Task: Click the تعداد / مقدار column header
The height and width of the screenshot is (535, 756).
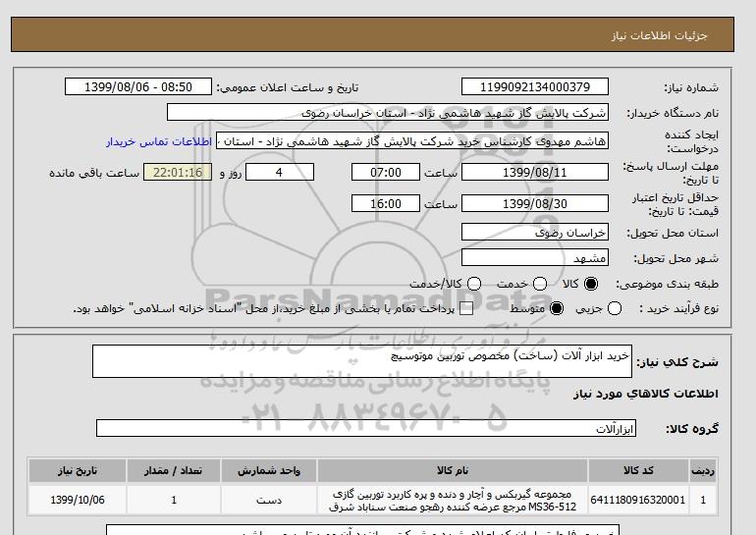Action: 174,470
